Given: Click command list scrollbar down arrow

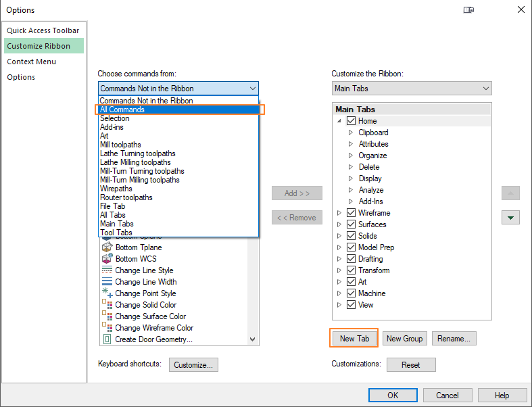Looking at the screenshot, I should coord(252,339).
